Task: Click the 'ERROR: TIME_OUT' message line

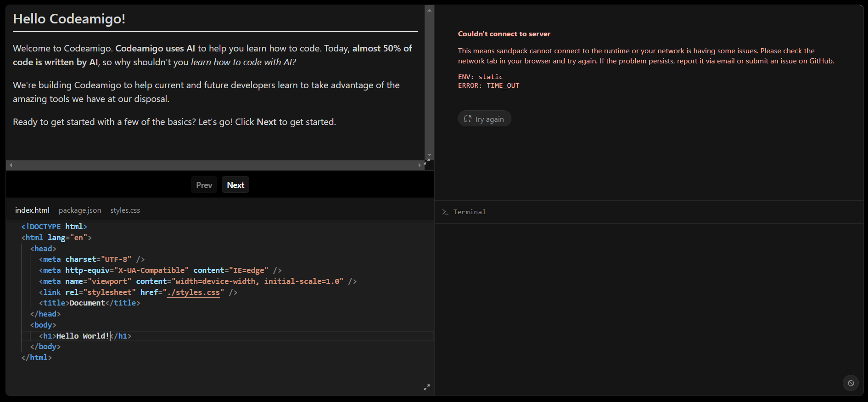Action: 488,85
